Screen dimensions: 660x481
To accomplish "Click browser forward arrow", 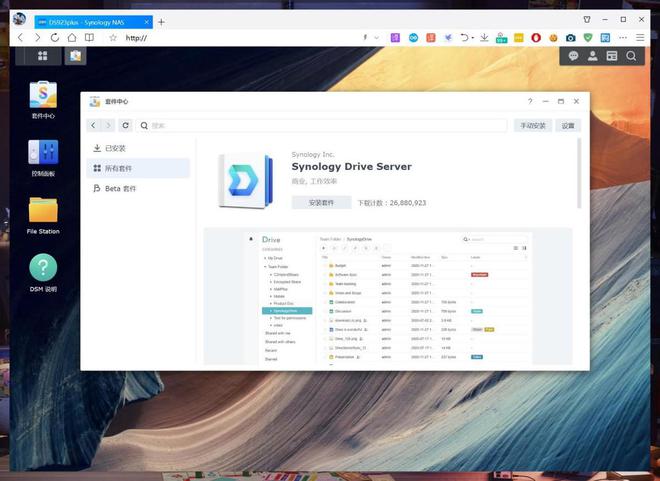I will click(37, 38).
